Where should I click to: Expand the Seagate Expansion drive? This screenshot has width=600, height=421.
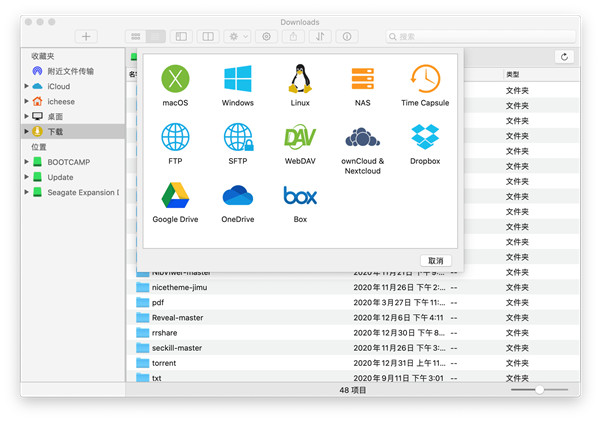27,192
